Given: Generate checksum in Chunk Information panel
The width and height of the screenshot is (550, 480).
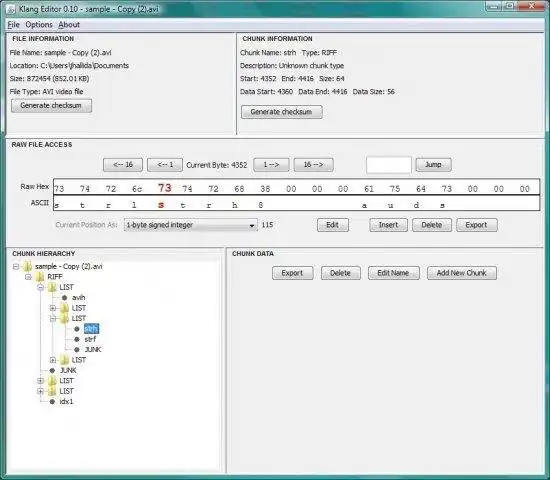Looking at the screenshot, I should [281, 112].
